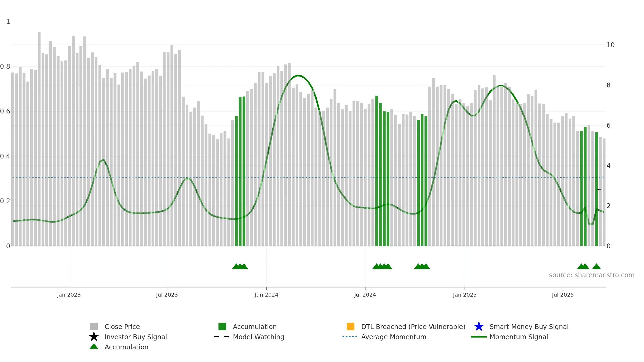Click the accumulation triangles near Jul 2024
Image resolution: width=644 pixels, height=362 pixels.
point(382,266)
